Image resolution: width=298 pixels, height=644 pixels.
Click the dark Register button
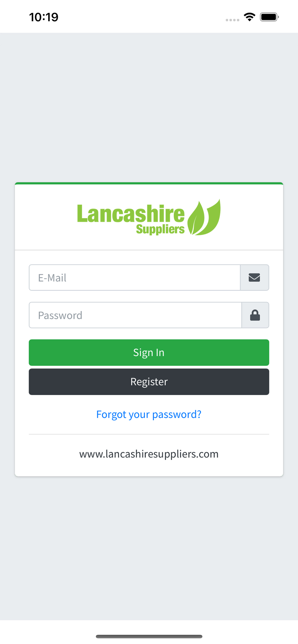tap(149, 382)
